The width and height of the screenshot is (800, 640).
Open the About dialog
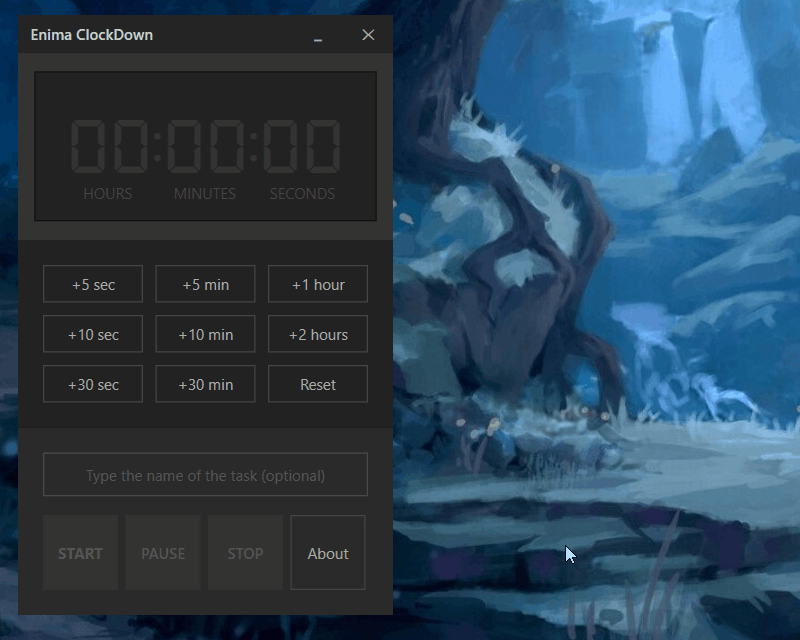(x=328, y=553)
